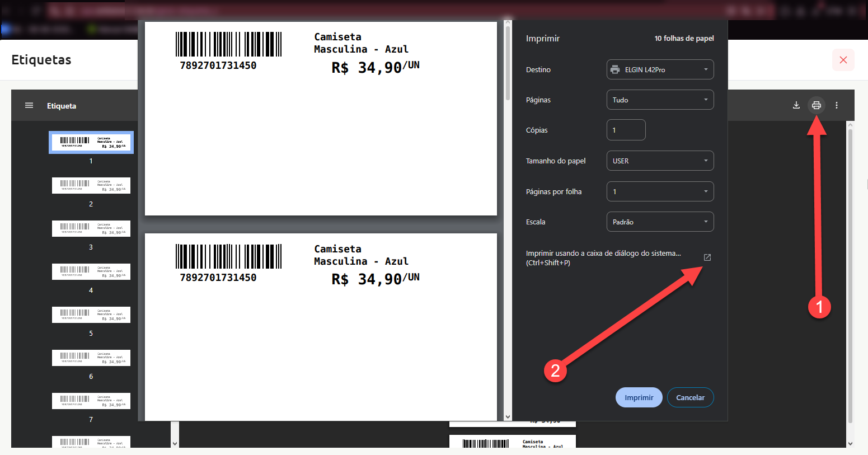
Task: Select page 2 thumbnail in sidebar
Action: point(91,185)
